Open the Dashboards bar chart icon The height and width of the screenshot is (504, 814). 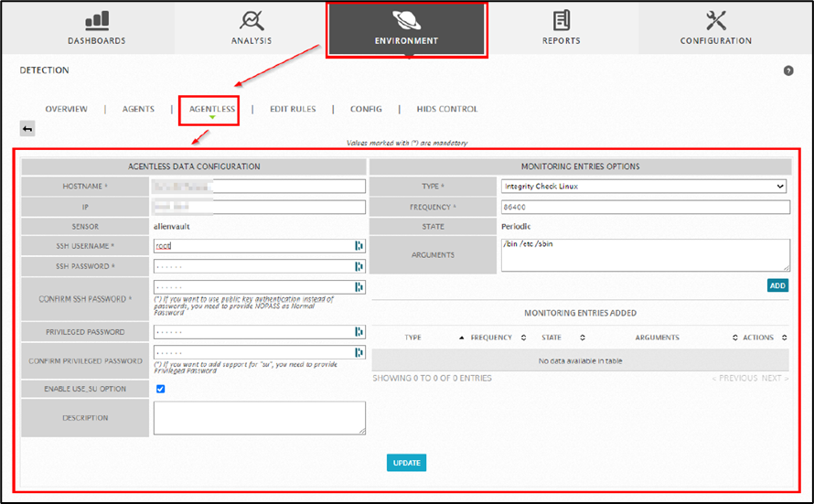pyautogui.click(x=96, y=20)
